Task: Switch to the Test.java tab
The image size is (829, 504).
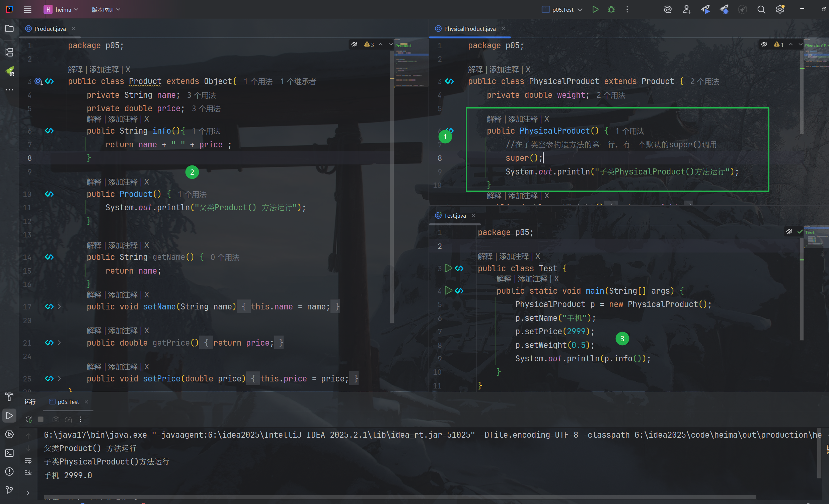Action: click(454, 216)
